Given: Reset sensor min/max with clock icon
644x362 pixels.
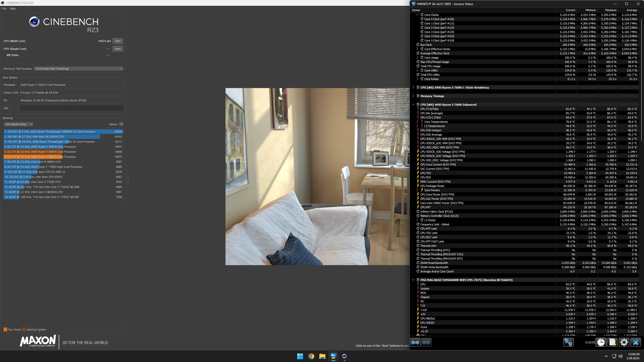Looking at the screenshot, I should [x=601, y=342].
